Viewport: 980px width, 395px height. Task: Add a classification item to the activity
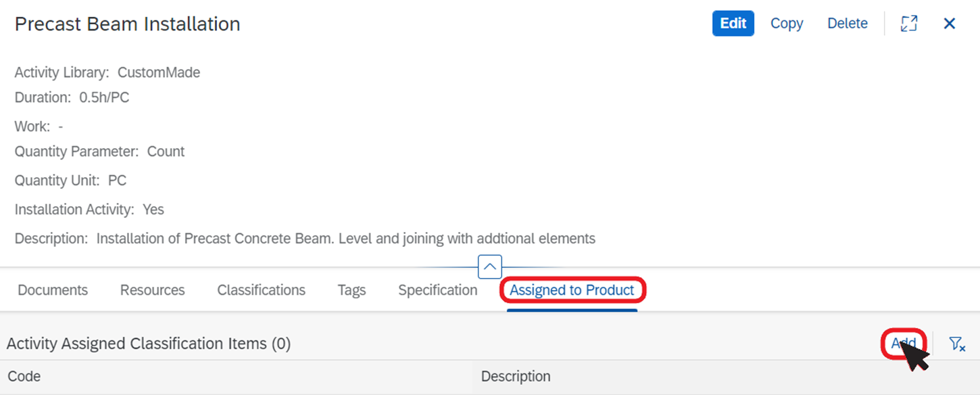(x=903, y=343)
